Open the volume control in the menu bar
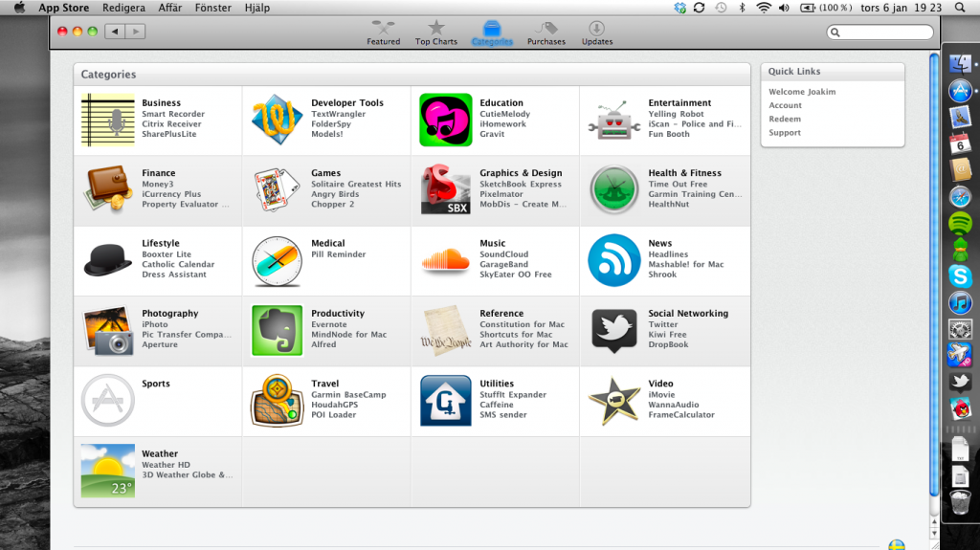The width and height of the screenshot is (980, 550). pos(784,8)
